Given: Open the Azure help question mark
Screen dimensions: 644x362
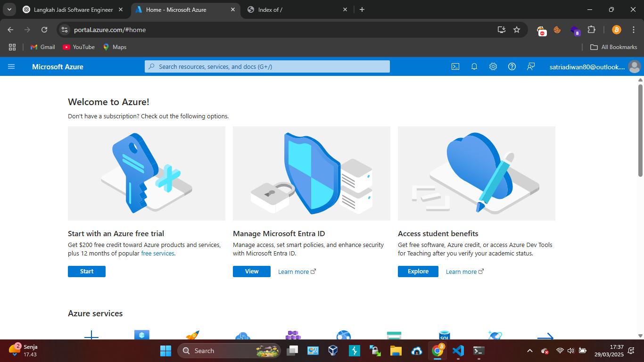Looking at the screenshot, I should [512, 66].
